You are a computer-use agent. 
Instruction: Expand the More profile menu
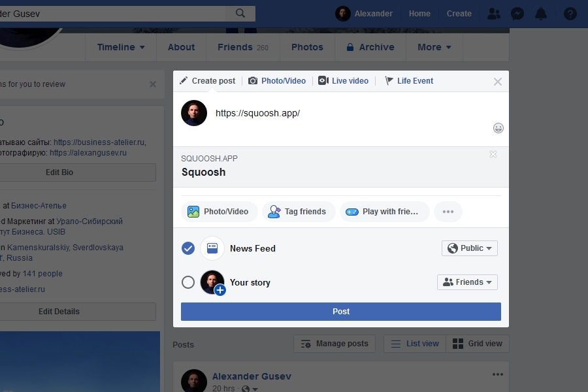(434, 47)
